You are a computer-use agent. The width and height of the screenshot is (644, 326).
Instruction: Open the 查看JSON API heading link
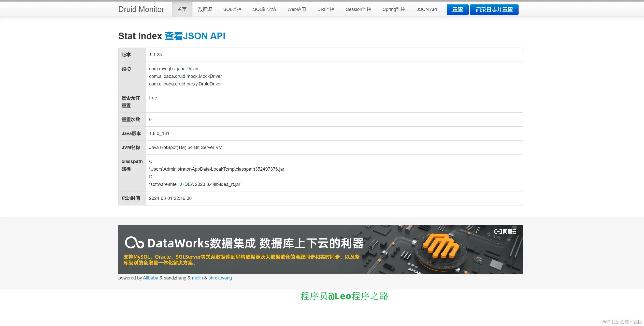(x=195, y=36)
